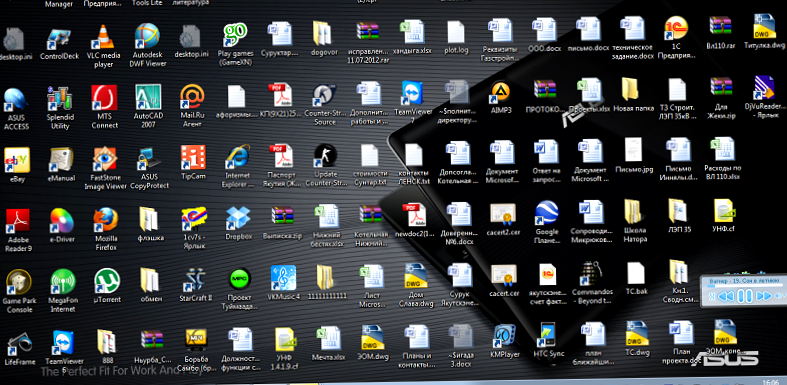Seek within the music widget progress bar
Viewport: 787px width, 385px height.
(744, 286)
